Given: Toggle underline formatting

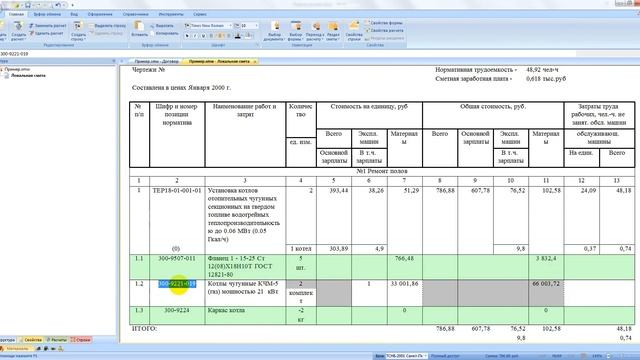Looking at the screenshot, I should [203, 36].
